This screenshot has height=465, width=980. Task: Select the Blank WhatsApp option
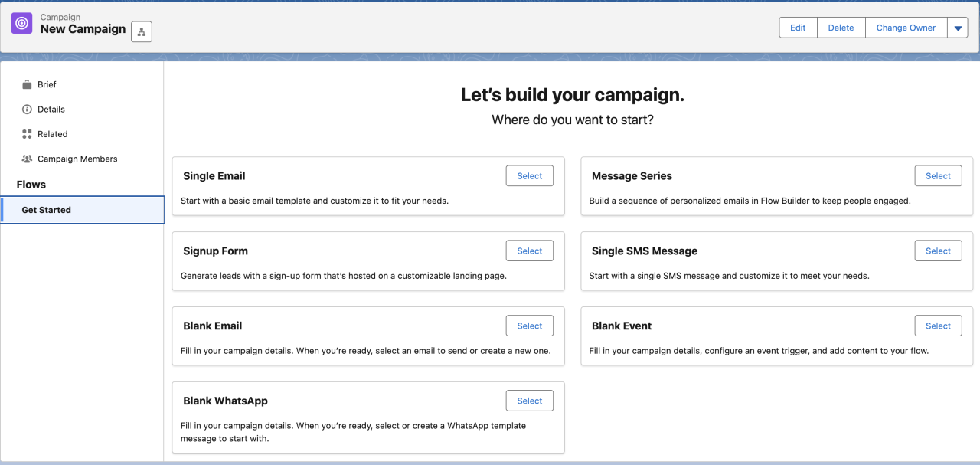coord(529,400)
